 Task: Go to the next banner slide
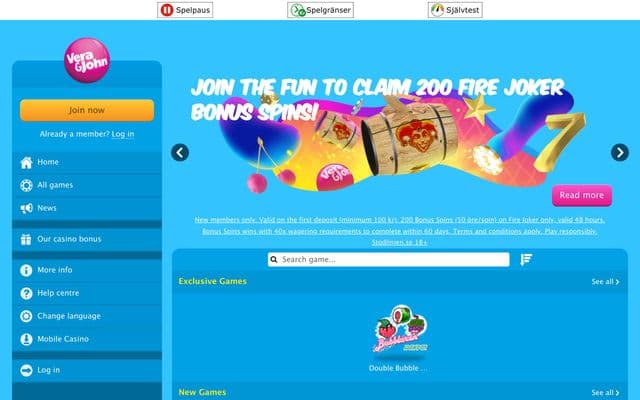pyautogui.click(x=620, y=153)
